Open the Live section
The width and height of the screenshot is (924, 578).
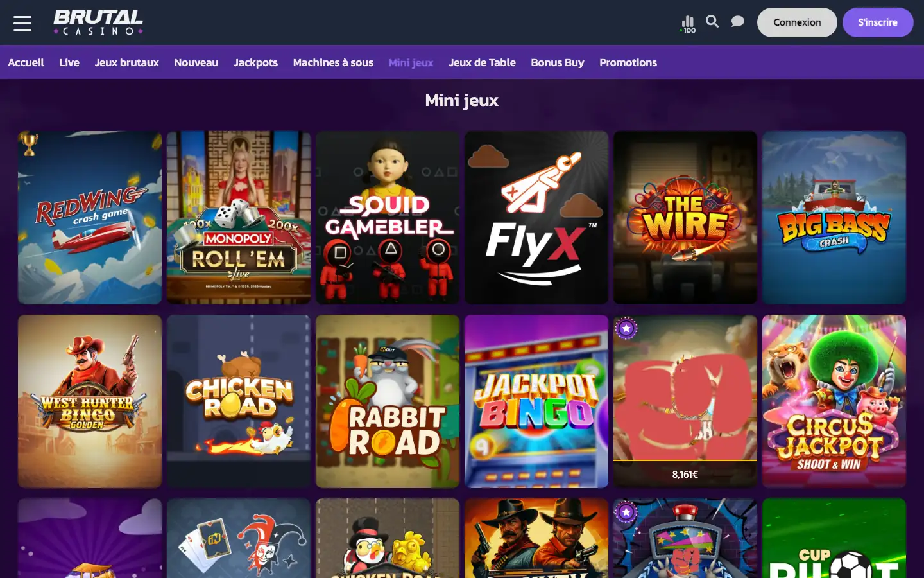click(69, 62)
